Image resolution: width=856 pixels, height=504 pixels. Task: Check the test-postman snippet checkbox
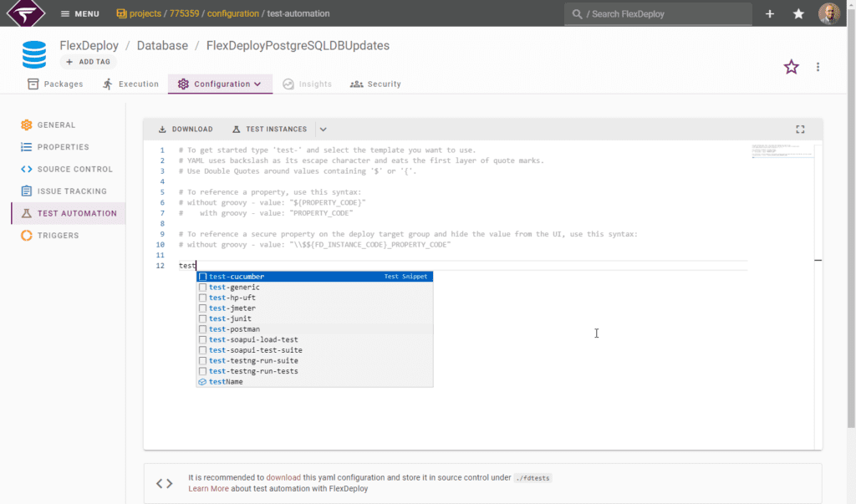click(201, 328)
